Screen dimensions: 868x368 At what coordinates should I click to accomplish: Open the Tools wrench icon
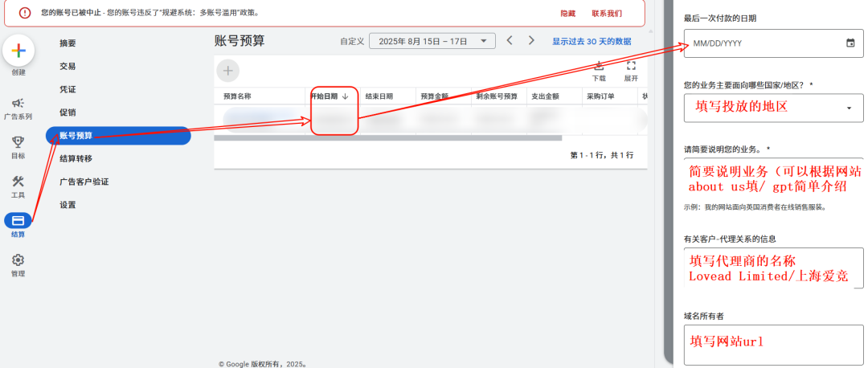[x=18, y=182]
